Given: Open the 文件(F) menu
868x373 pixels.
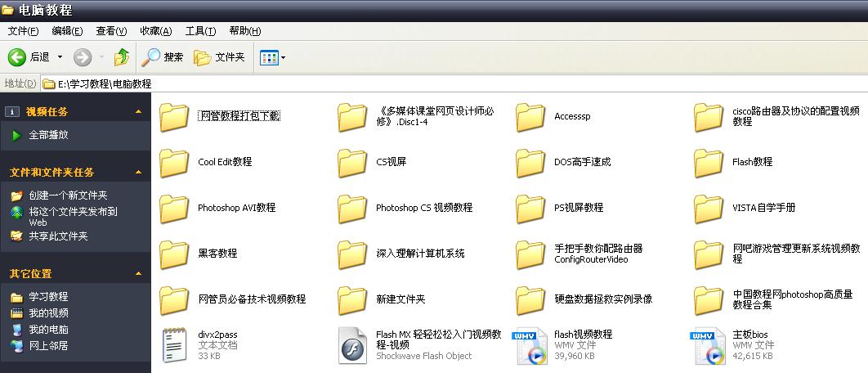Looking at the screenshot, I should click(23, 31).
